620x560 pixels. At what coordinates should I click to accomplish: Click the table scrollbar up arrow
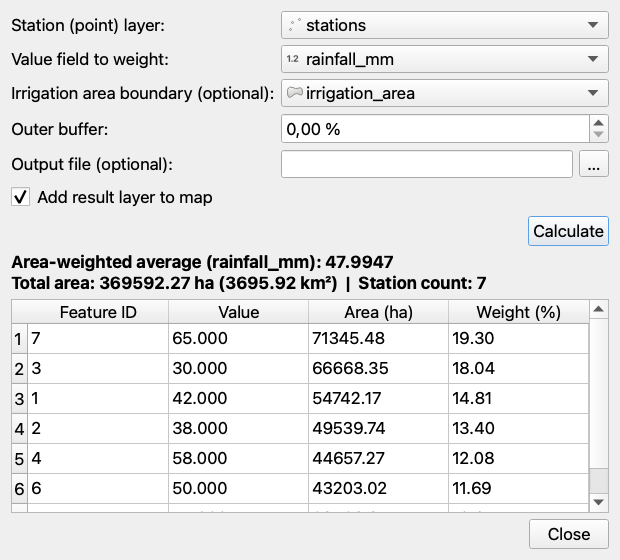click(x=599, y=309)
